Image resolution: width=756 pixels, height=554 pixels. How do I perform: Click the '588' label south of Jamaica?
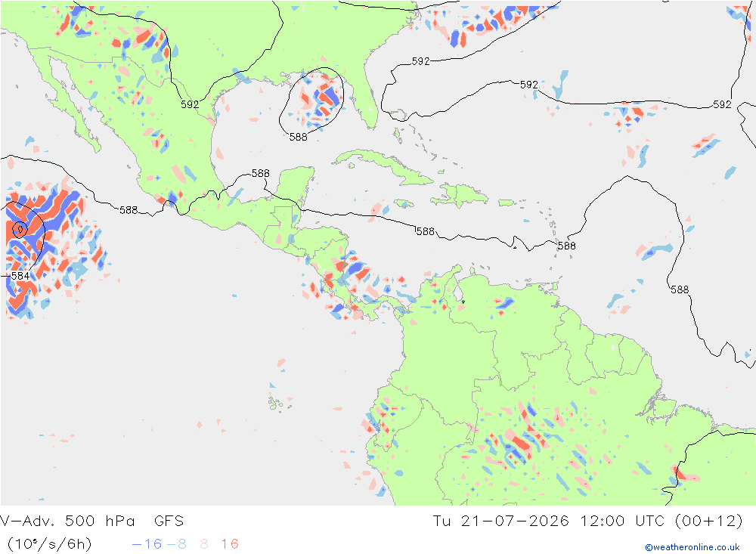coord(425,231)
